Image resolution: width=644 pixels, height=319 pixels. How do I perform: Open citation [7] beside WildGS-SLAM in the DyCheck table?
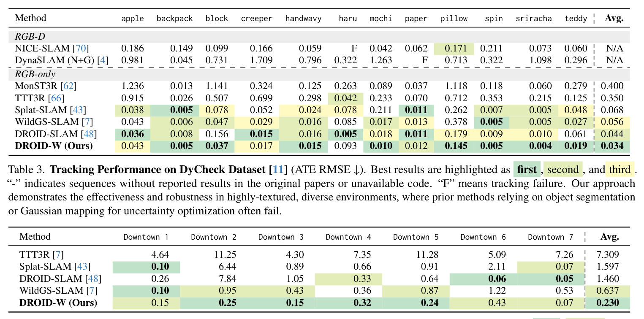[x=87, y=122]
